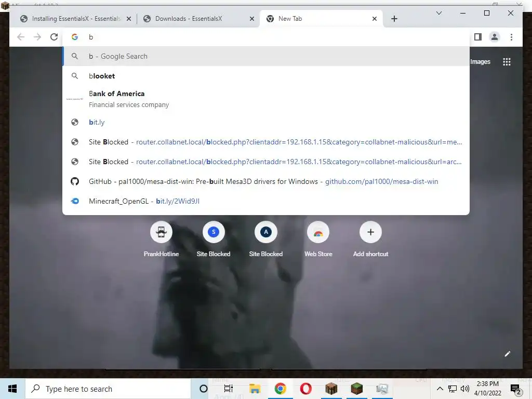532x399 pixels.
Task: Toggle the Chrome side panel icon
Action: [478, 37]
